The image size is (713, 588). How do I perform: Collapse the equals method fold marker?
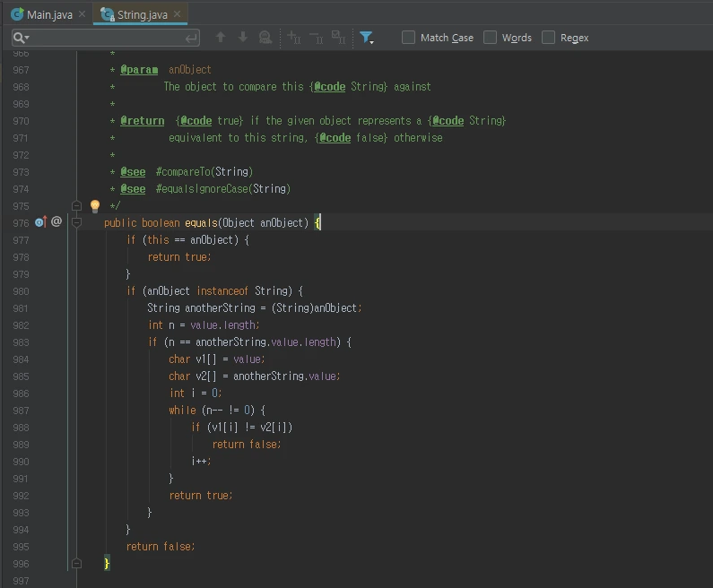pyautogui.click(x=76, y=222)
